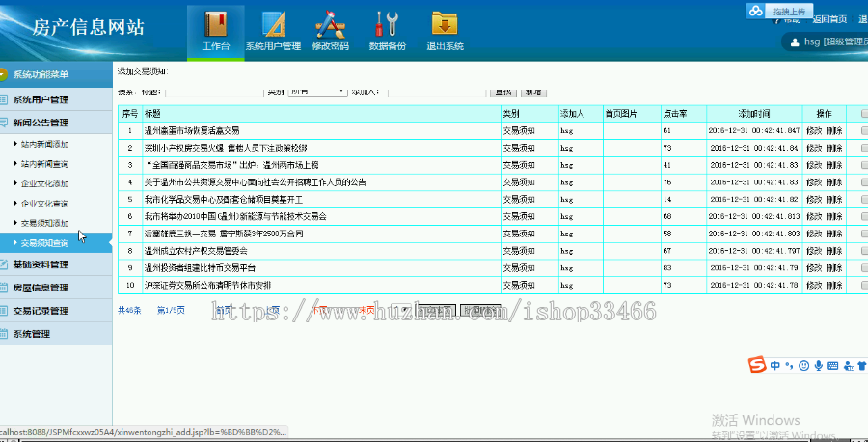This screenshot has height=442, width=868.
Task: Tick checkbox for row 10 沪深证券交易所
Action: click(864, 286)
